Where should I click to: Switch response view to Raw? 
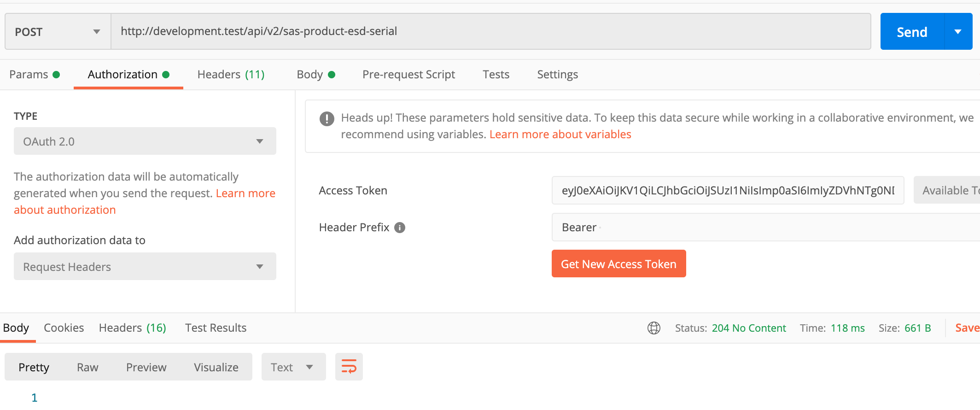point(87,367)
